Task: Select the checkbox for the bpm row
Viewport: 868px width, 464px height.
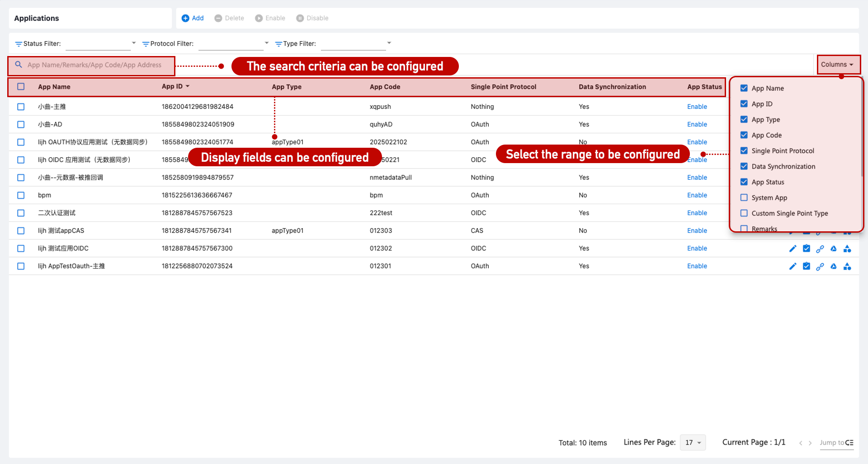Action: click(x=20, y=195)
